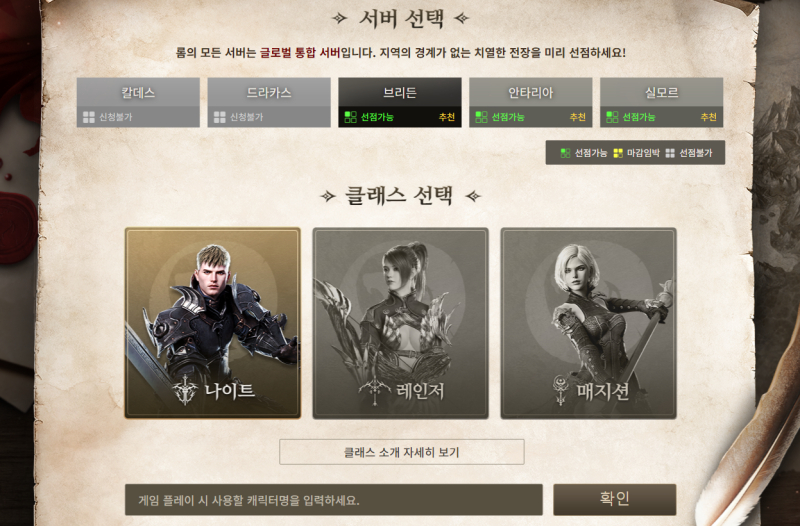The height and width of the screenshot is (526, 800).
Task: Pick the 나이트 class card
Action: 213,323
